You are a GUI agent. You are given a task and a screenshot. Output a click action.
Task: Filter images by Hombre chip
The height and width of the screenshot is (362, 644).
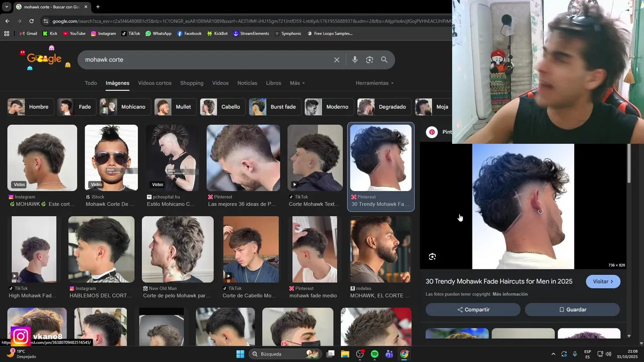31,107
